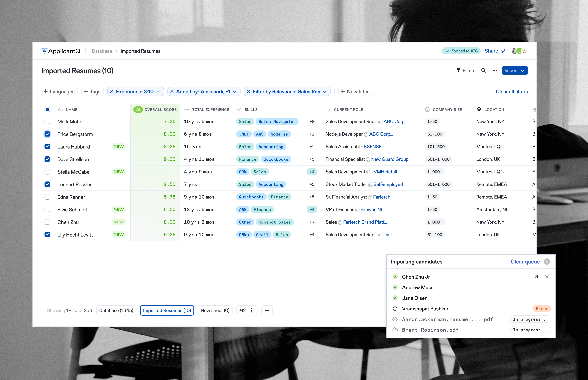Image resolution: width=588 pixels, height=380 pixels.
Task: Click the search magnifier icon
Action: point(483,71)
